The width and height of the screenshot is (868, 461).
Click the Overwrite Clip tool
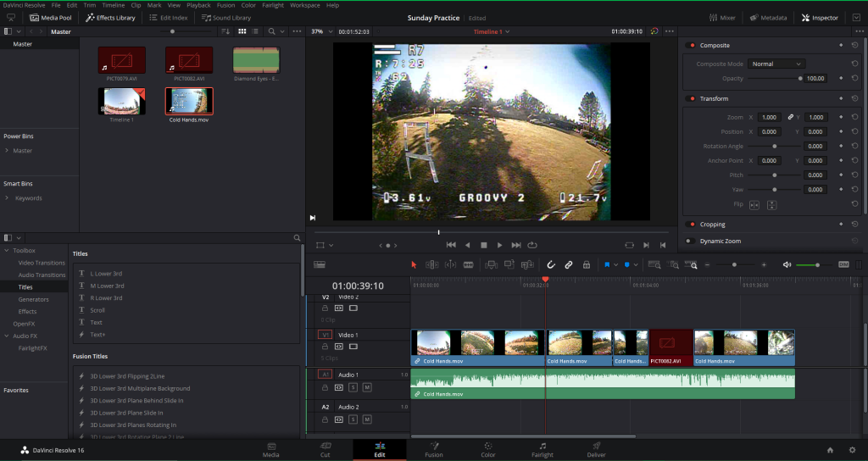509,265
